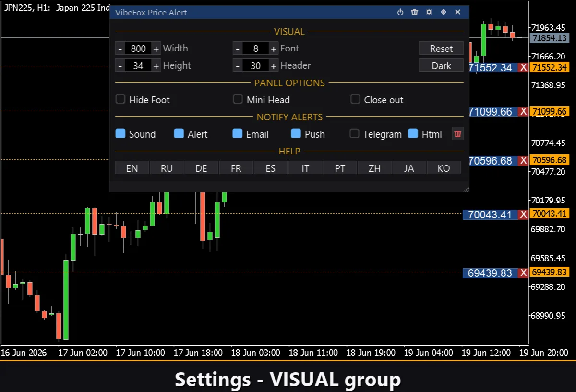
Task: Click the power icon in panel header
Action: point(400,12)
